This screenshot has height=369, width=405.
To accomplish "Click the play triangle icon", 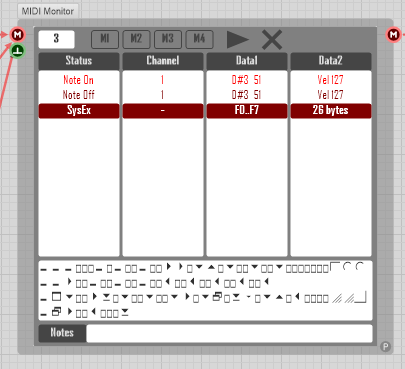I will 238,39.
